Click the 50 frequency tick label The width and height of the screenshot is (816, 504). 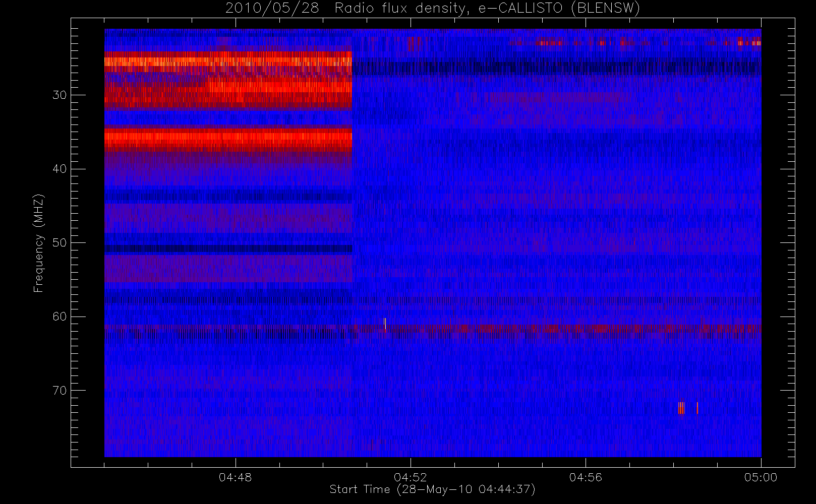point(60,243)
